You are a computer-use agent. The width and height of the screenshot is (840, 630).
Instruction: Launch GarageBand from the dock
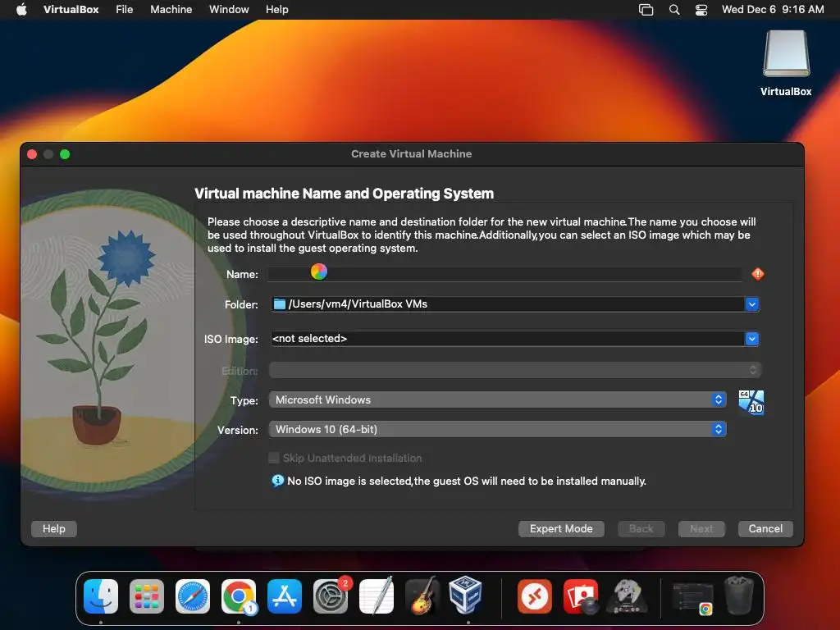pyautogui.click(x=422, y=596)
